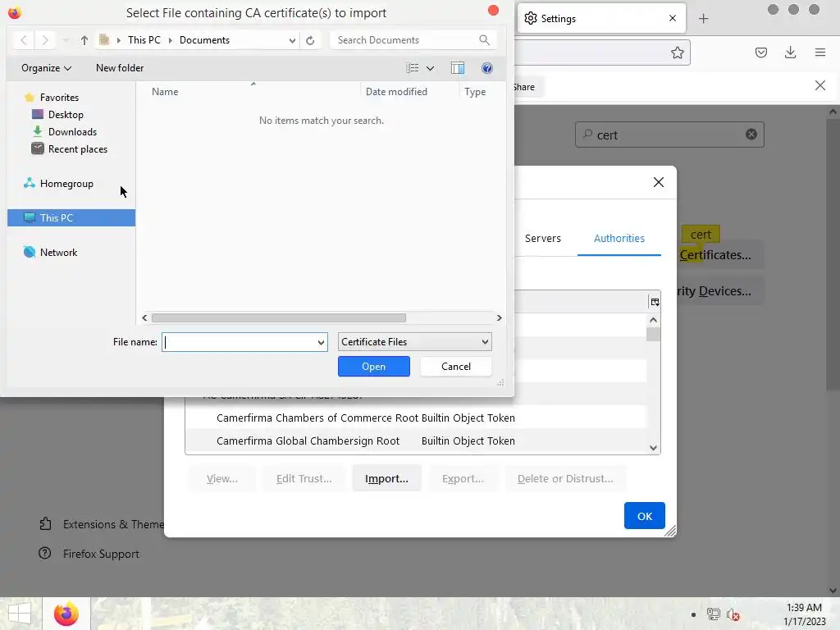
Task: Select Camerfirma Global Chambersign Root row
Action: 416,441
